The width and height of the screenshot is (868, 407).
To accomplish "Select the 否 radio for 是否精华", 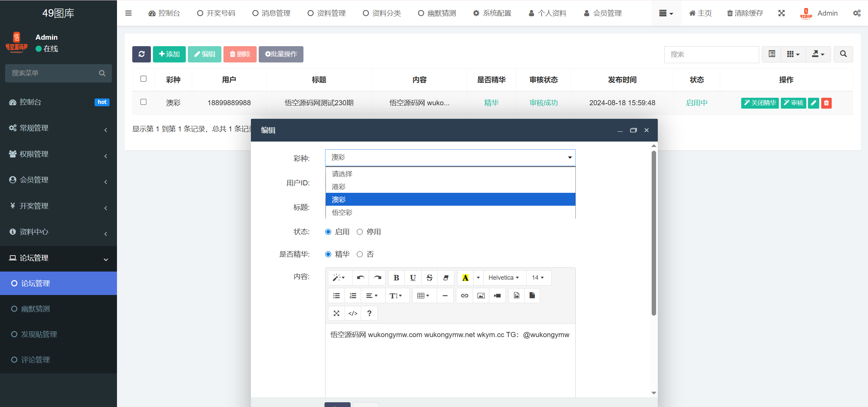I will tap(360, 254).
